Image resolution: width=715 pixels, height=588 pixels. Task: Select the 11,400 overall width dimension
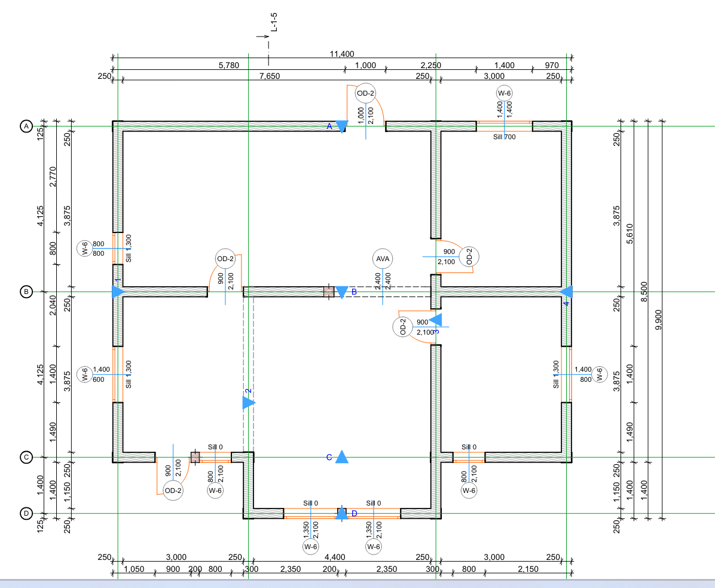[342, 54]
